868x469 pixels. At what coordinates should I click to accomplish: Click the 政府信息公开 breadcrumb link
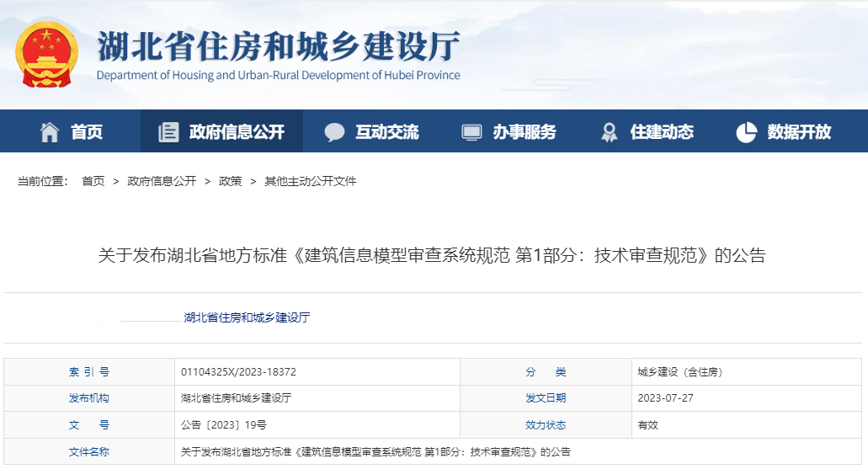(162, 181)
